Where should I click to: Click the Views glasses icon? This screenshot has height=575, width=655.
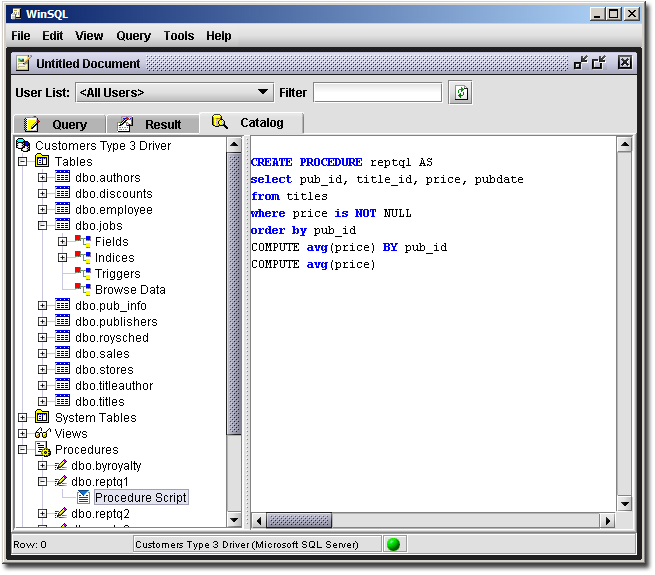(x=43, y=433)
